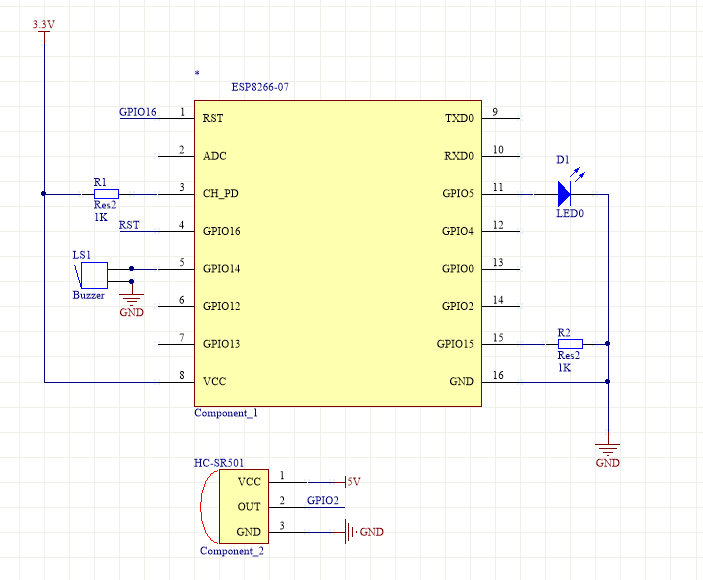Image resolution: width=703 pixels, height=580 pixels.
Task: Select the ground symbol under the LED wire
Action: click(x=607, y=449)
